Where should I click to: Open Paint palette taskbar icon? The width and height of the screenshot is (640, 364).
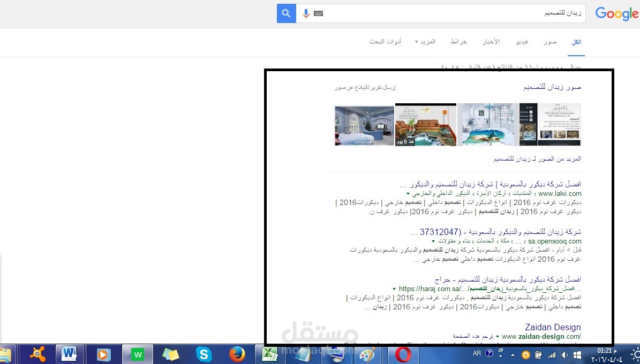tap(367, 354)
